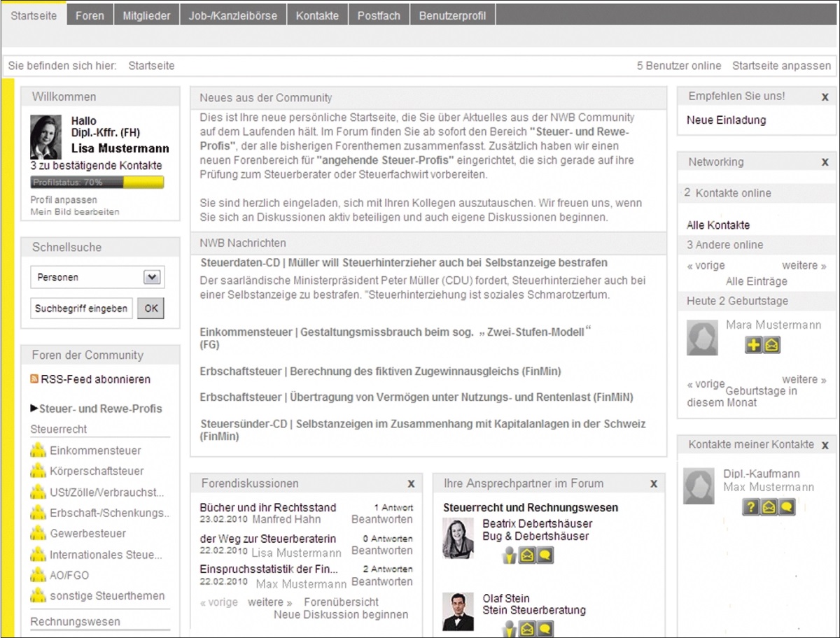Close the Forendiskussionen widget
This screenshot has height=638, width=840.
(x=411, y=483)
